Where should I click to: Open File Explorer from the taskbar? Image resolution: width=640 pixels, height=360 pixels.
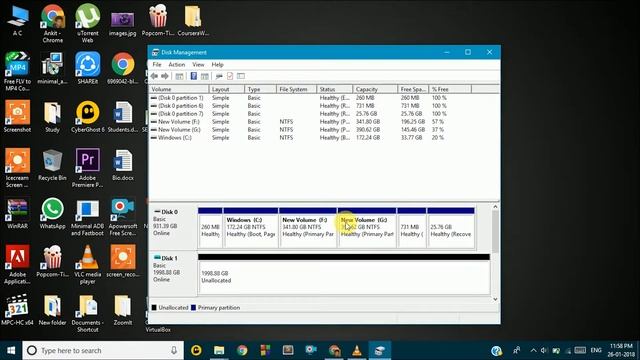(x=219, y=350)
